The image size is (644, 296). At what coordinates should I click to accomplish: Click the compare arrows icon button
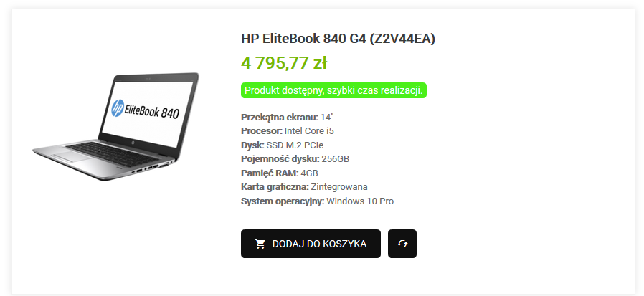coord(402,244)
